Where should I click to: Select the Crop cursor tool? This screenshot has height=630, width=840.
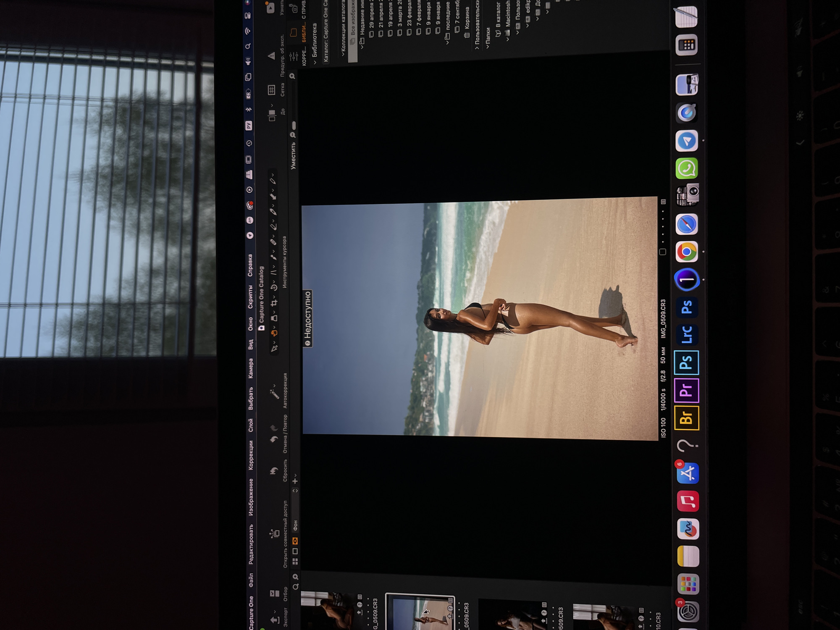(x=274, y=303)
